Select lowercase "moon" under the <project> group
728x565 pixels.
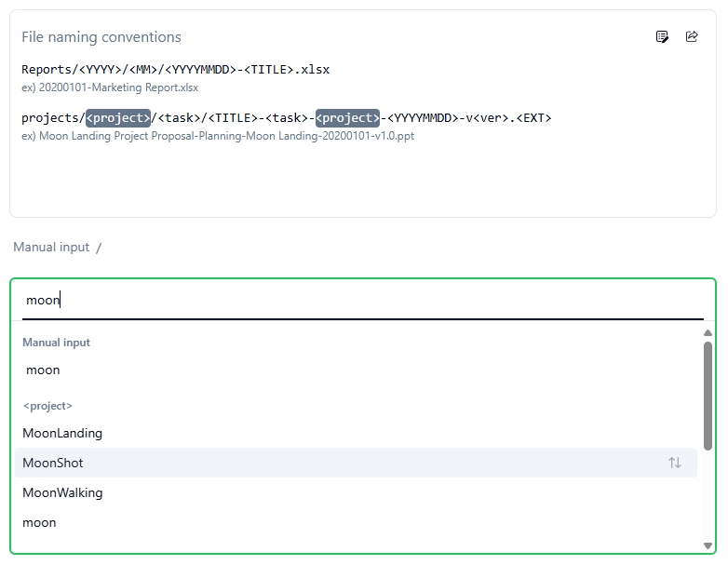(x=39, y=522)
